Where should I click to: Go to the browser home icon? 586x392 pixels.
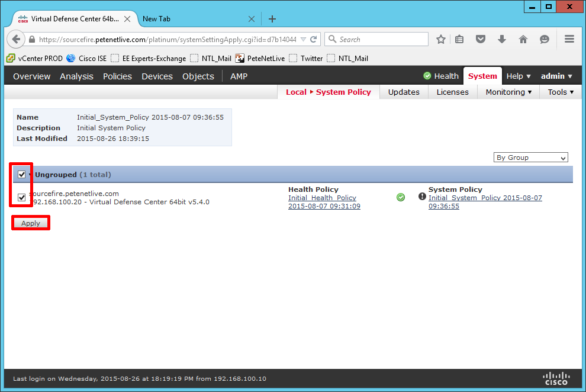[523, 39]
